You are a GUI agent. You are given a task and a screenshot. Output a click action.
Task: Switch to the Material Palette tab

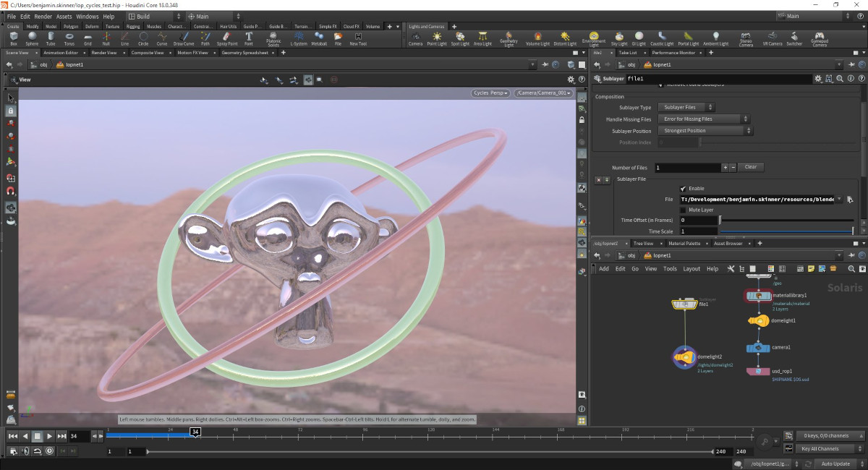[x=684, y=243]
